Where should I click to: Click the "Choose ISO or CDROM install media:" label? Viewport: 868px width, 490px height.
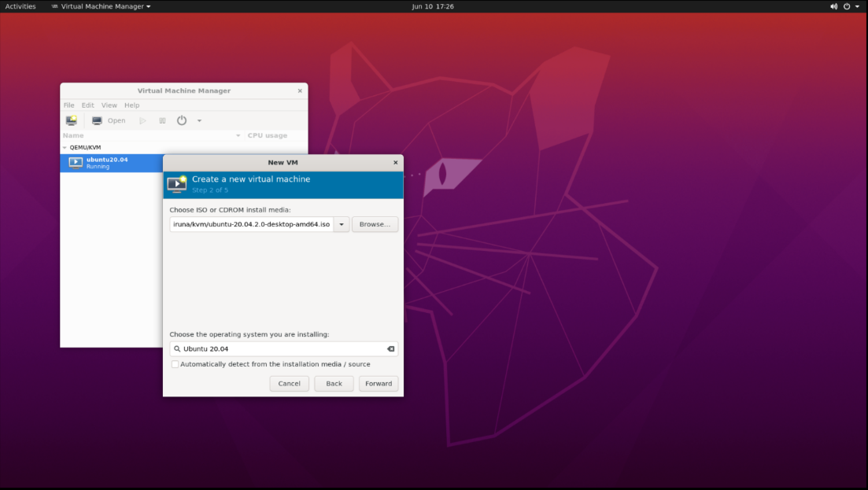tap(230, 210)
